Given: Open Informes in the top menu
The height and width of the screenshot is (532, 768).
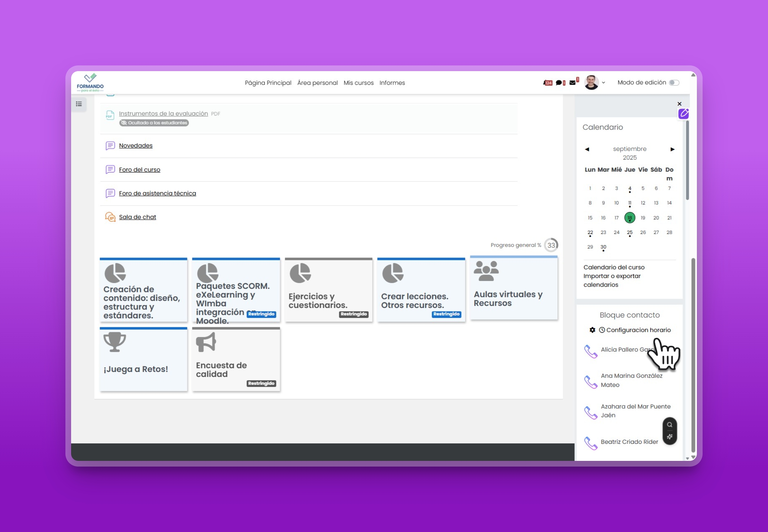Looking at the screenshot, I should [x=392, y=83].
